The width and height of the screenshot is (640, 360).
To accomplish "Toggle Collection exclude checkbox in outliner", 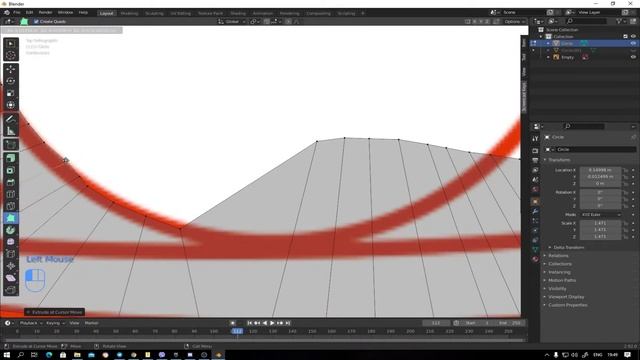I will click(625, 36).
